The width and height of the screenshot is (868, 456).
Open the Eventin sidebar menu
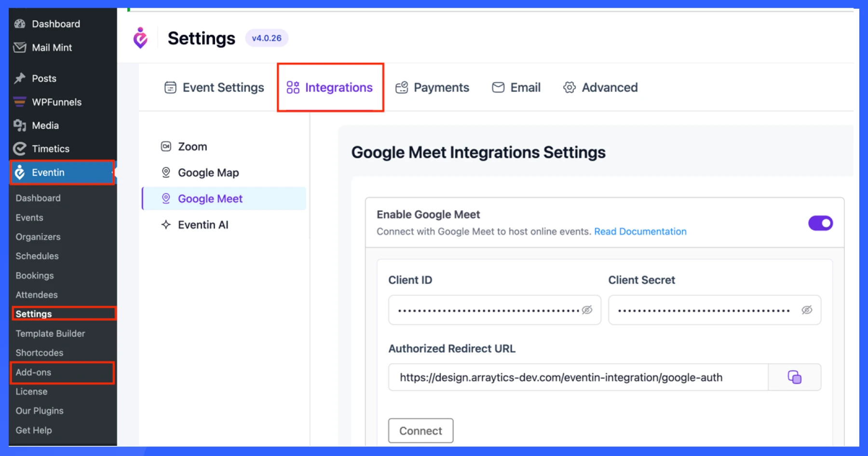(63, 172)
